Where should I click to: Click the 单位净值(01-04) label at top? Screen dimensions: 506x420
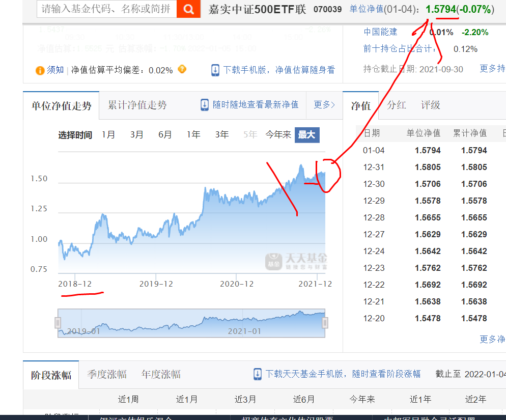(x=384, y=9)
